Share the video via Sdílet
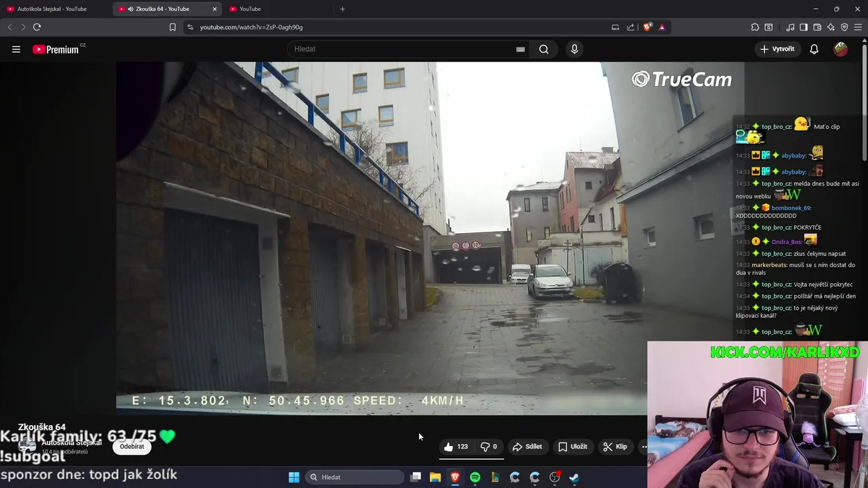Image resolution: width=868 pixels, height=488 pixels. (528, 447)
